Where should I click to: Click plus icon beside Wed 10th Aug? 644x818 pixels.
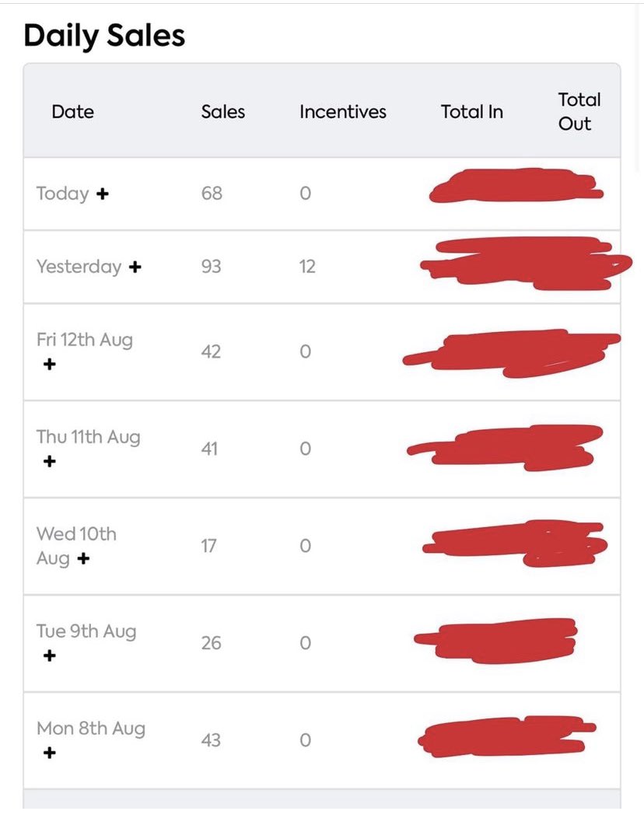(x=83, y=558)
